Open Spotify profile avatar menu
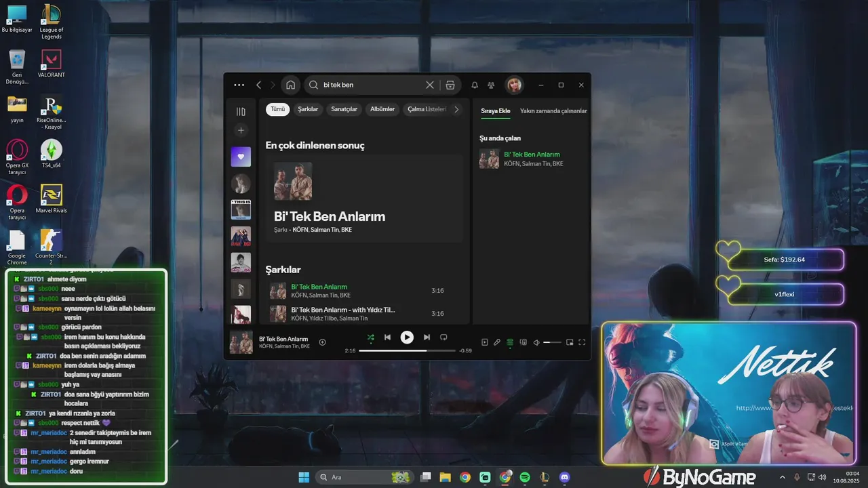Screen dimensions: 868x488 [514, 85]
